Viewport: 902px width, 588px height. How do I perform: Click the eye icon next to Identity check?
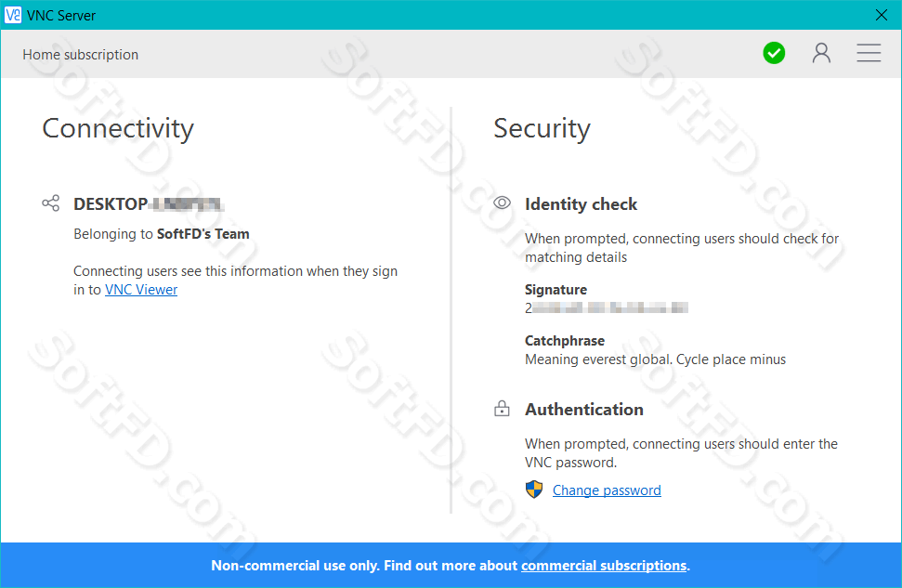(502, 203)
